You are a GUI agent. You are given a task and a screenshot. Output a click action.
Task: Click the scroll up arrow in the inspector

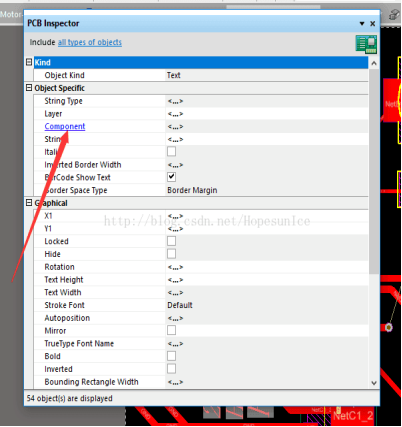click(374, 63)
